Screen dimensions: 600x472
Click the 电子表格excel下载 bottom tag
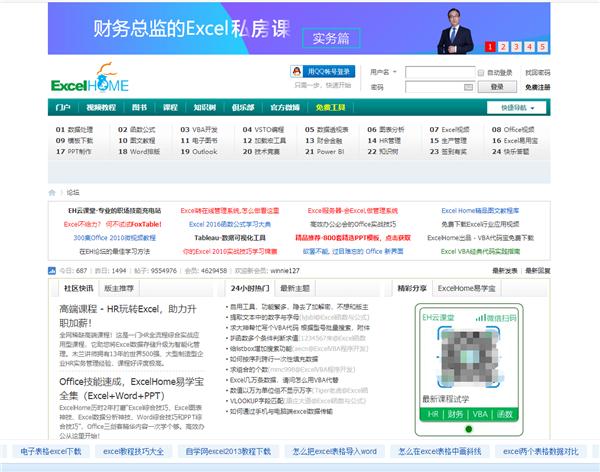click(x=51, y=451)
